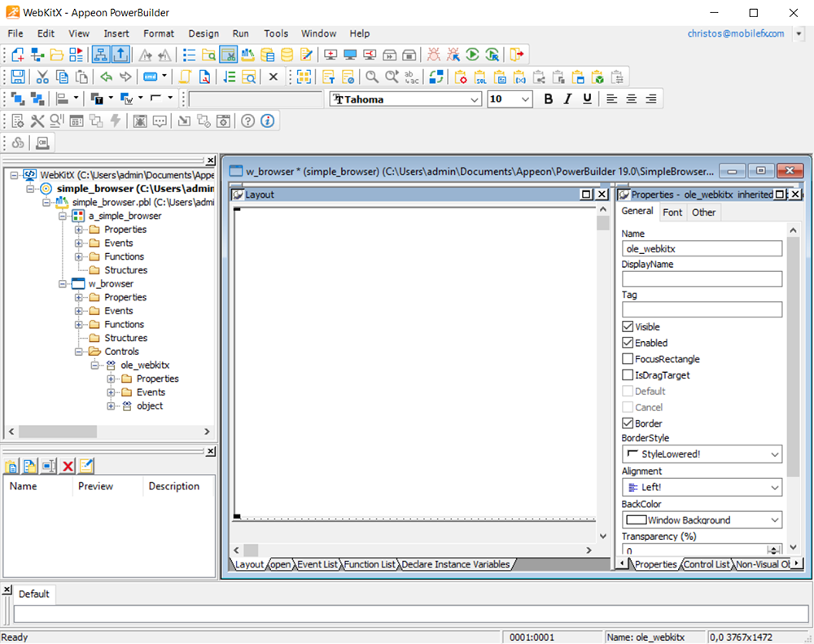Click the Paste SQL clipboard icon
This screenshot has width=814, height=644.
coord(480,77)
